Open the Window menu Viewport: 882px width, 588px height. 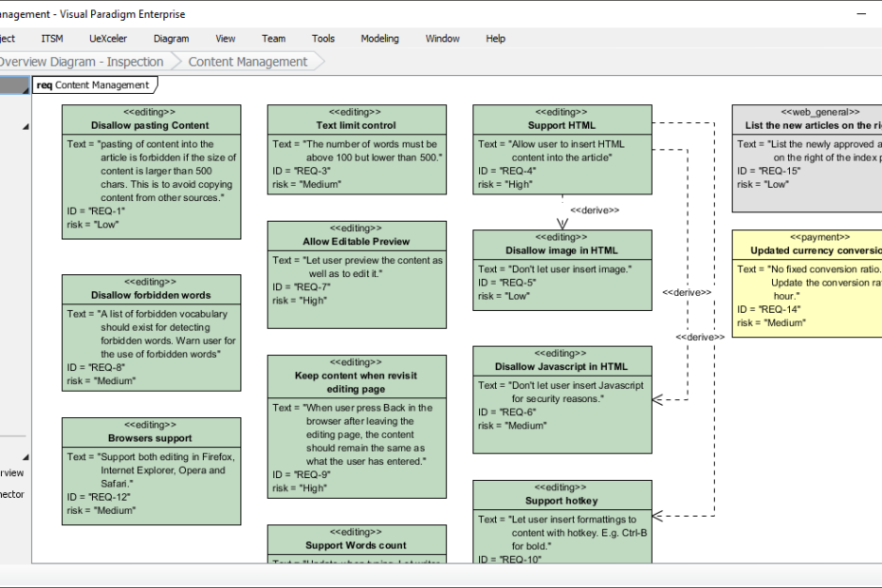pos(442,39)
